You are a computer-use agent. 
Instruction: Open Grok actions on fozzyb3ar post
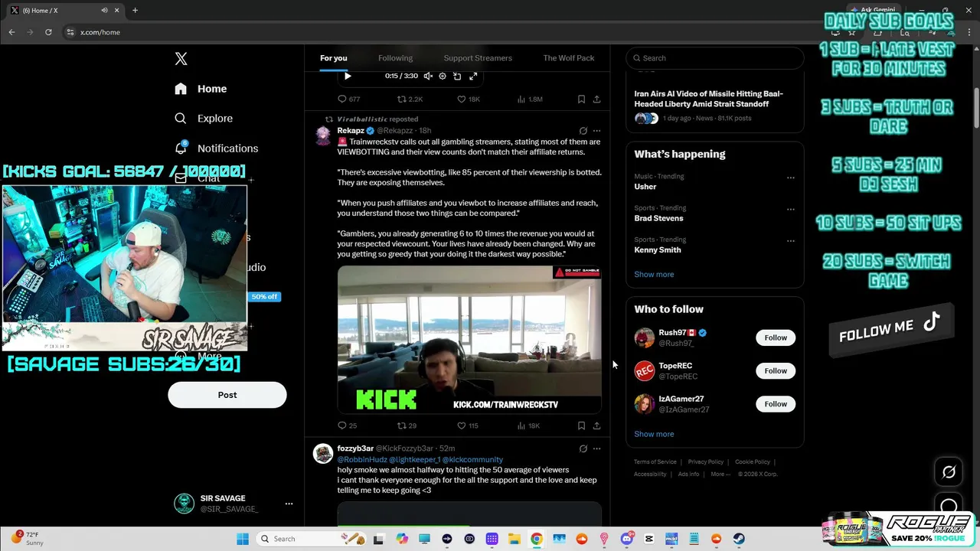(583, 448)
